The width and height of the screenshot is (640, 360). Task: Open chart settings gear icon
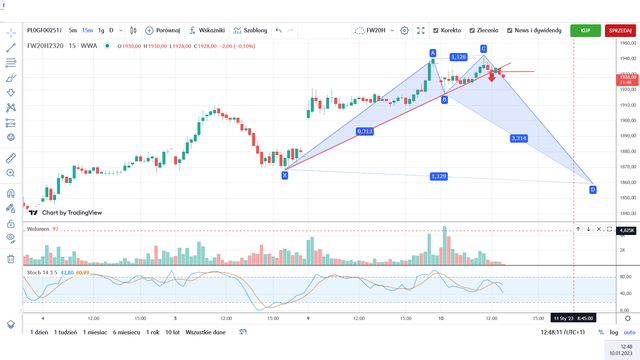[404, 31]
